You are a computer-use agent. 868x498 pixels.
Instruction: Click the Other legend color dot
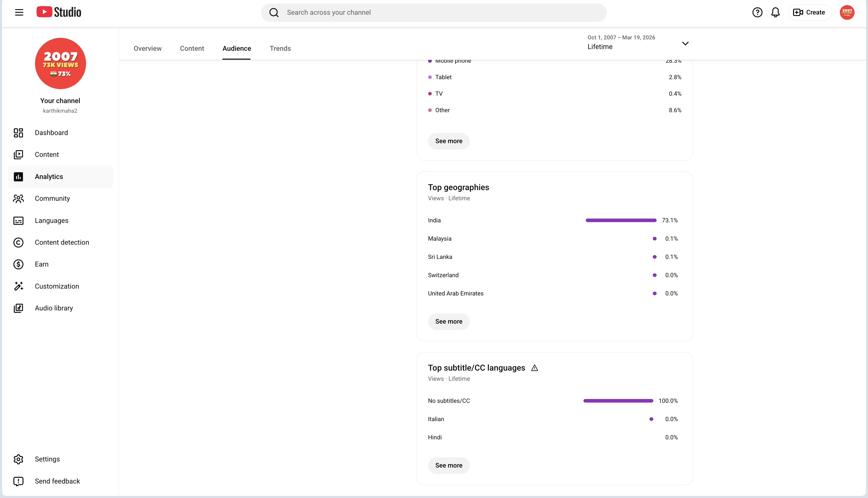point(430,110)
